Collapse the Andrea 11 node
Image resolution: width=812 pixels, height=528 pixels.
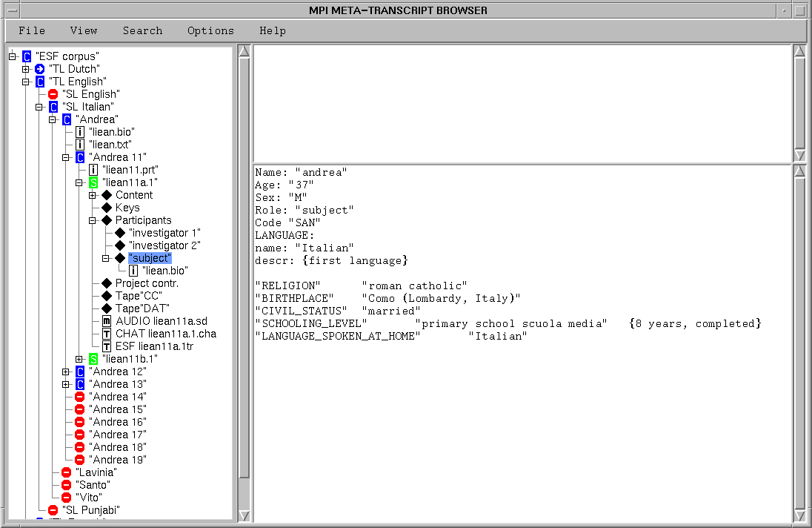(66, 157)
